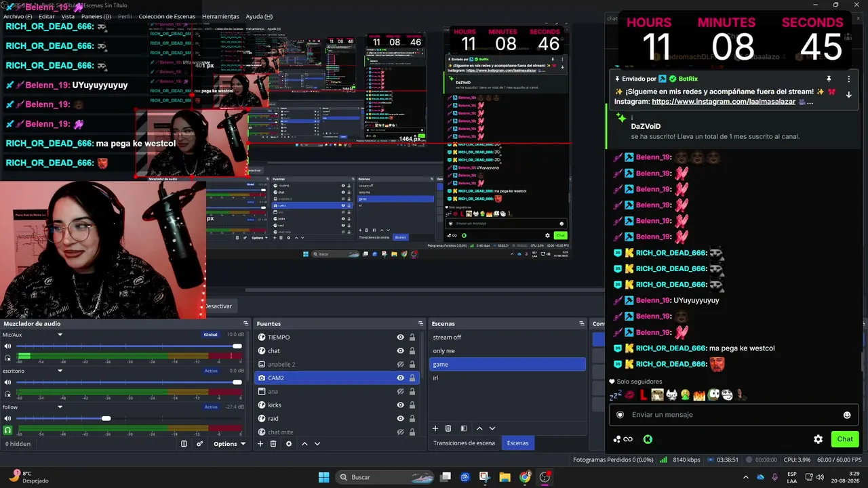Open File Explorer from the taskbar

coord(505,477)
